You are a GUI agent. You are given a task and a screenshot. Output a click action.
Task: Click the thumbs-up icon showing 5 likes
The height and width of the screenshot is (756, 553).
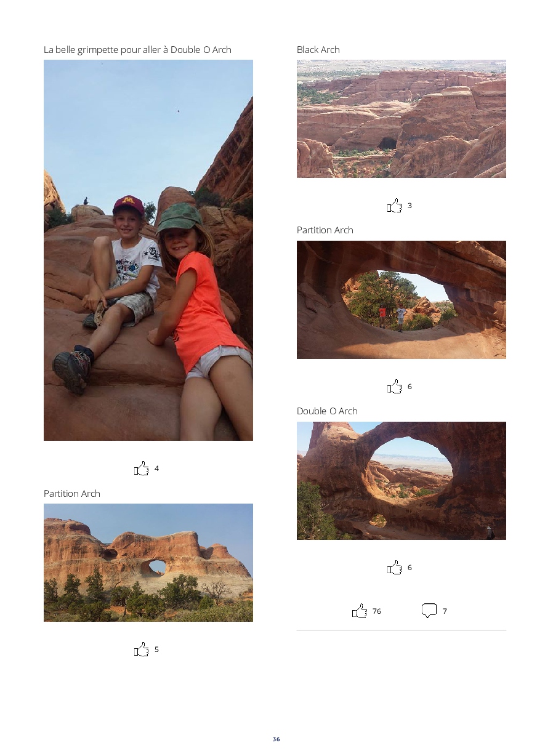pos(142,649)
